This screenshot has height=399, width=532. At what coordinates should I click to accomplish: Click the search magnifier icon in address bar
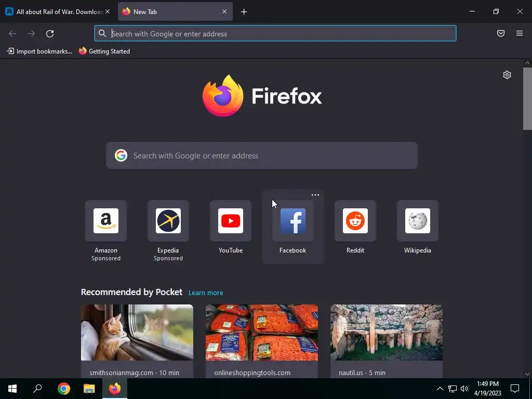[102, 33]
